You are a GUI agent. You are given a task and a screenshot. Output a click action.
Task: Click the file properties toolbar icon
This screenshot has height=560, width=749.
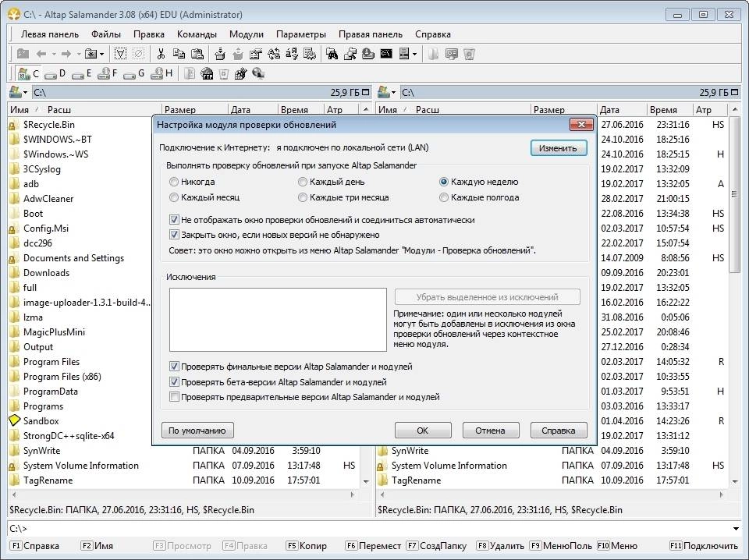[x=256, y=54]
